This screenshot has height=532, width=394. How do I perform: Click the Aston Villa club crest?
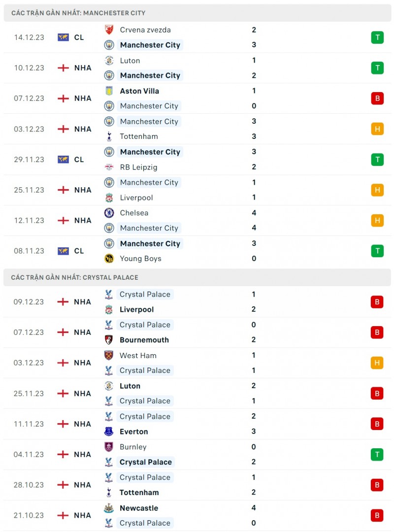(x=109, y=91)
